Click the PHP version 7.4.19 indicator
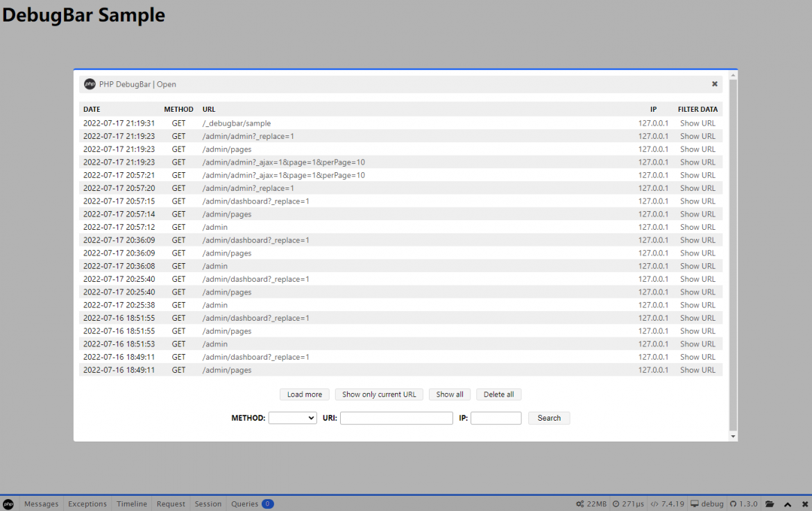This screenshot has height=511, width=812. point(668,504)
